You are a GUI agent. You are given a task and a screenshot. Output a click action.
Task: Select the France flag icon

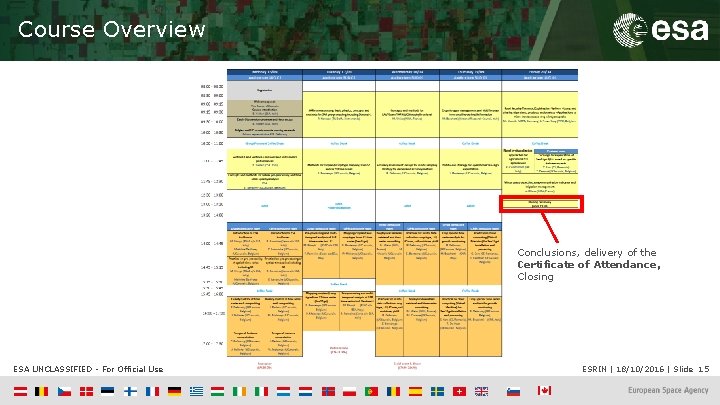pyautogui.click(x=152, y=391)
